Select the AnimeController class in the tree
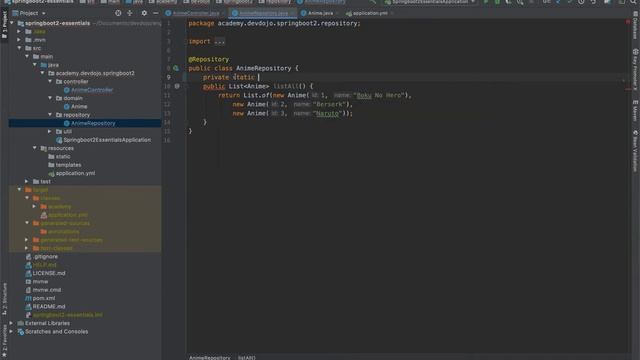Image resolution: width=640 pixels, height=360 pixels. [x=92, y=90]
